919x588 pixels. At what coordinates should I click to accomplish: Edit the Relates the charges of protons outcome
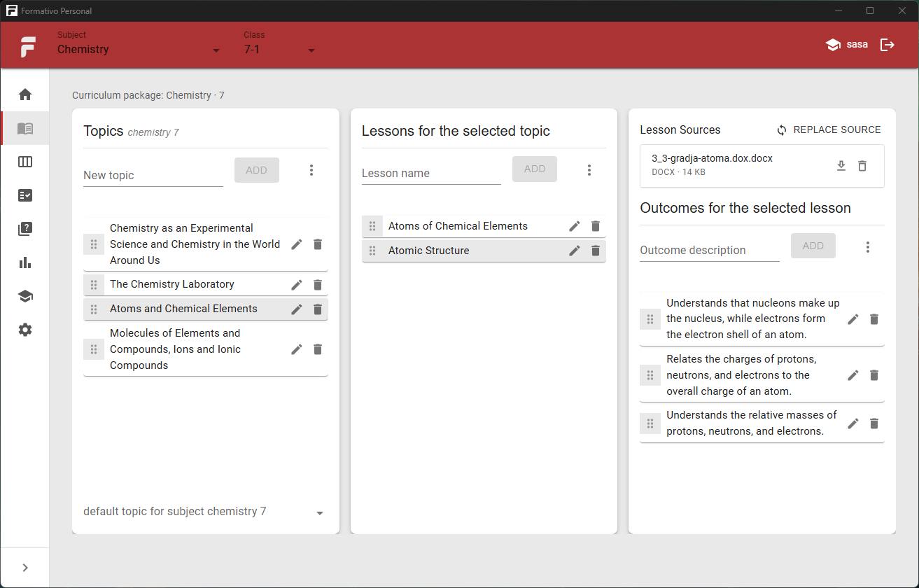[x=853, y=375]
